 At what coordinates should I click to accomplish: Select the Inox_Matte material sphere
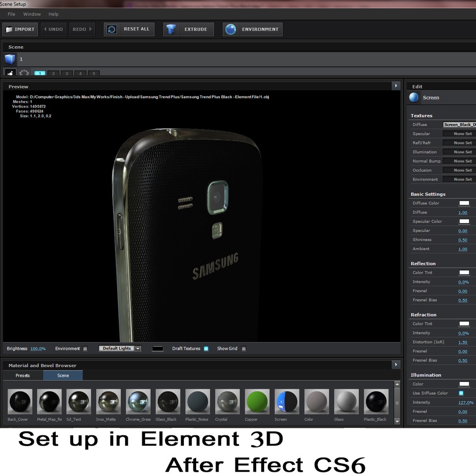(x=108, y=402)
